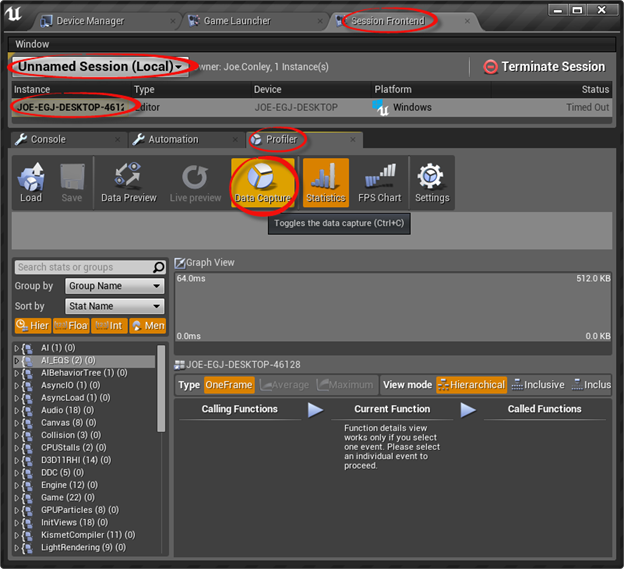This screenshot has width=624, height=569.
Task: Toggle the Hier stat filter
Action: [x=33, y=325]
